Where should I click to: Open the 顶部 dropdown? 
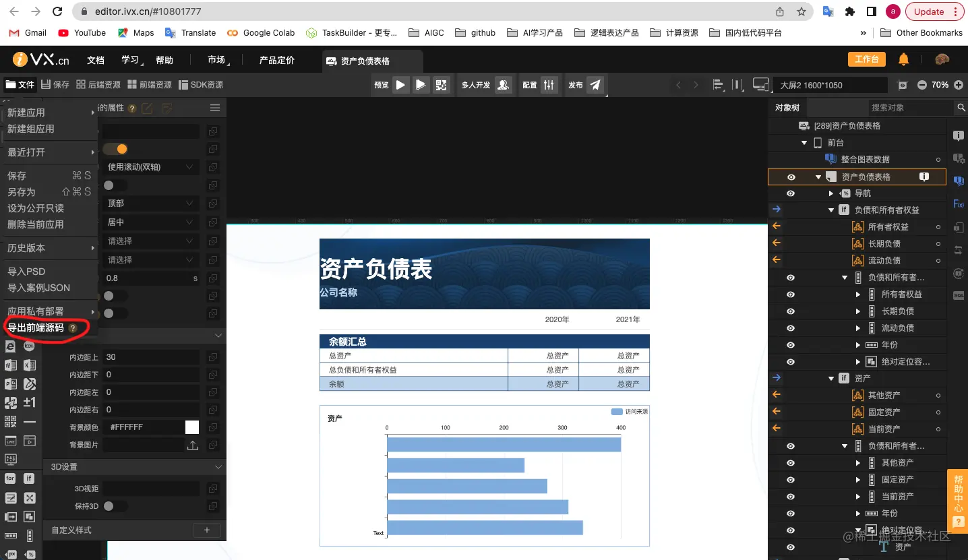coord(150,203)
